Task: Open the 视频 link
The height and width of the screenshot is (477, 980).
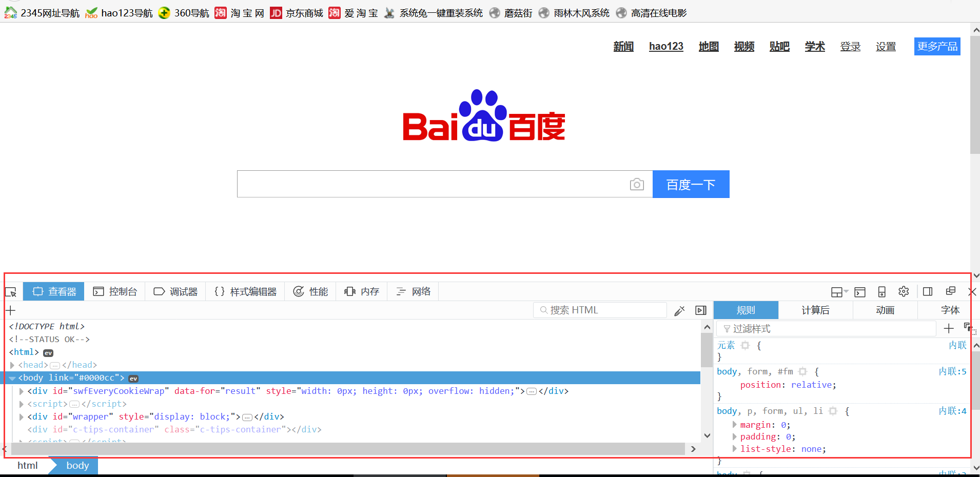Action: click(744, 46)
